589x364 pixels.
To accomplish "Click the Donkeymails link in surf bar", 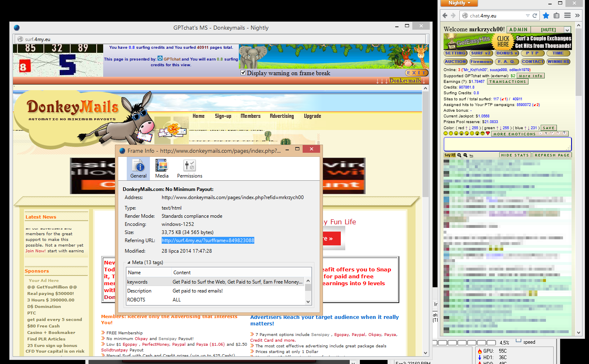I will pos(405,80).
